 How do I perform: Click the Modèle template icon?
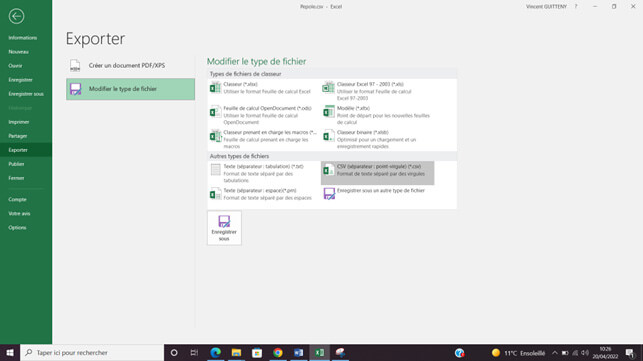coord(328,111)
